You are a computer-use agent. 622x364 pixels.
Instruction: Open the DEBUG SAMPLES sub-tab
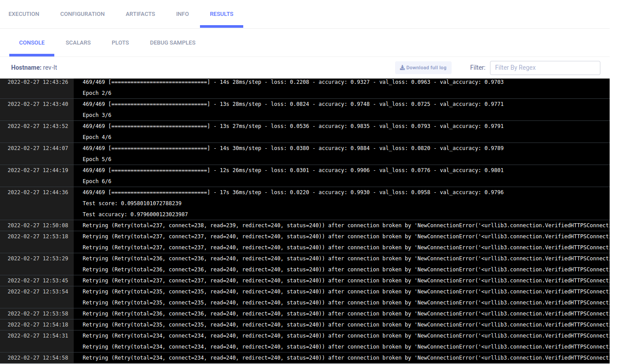tap(173, 43)
